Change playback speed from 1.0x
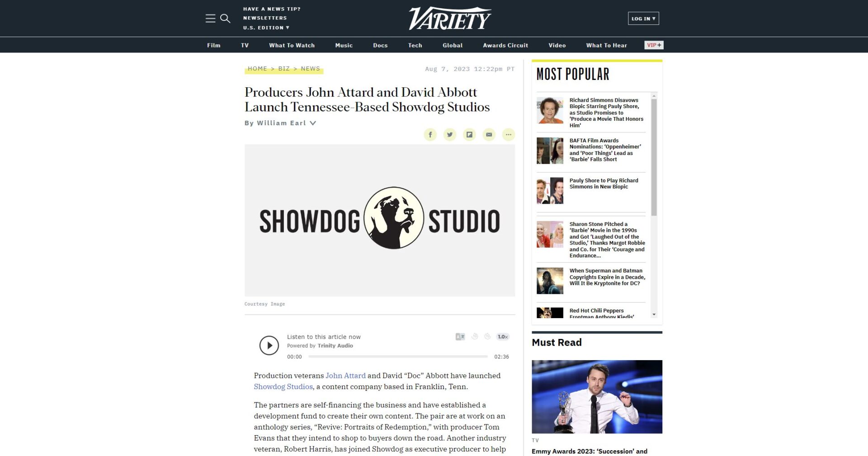Screen dimensions: 868x456 tap(502, 337)
